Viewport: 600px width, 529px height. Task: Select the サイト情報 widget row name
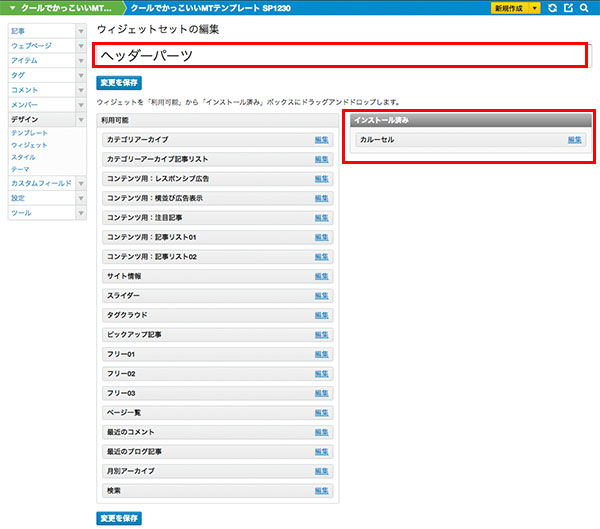click(124, 276)
